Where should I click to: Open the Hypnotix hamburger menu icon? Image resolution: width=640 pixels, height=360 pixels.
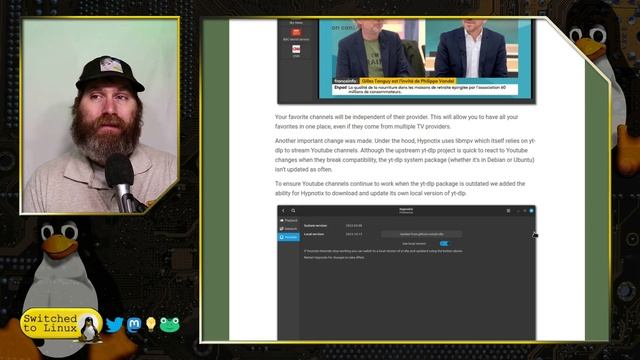508,211
